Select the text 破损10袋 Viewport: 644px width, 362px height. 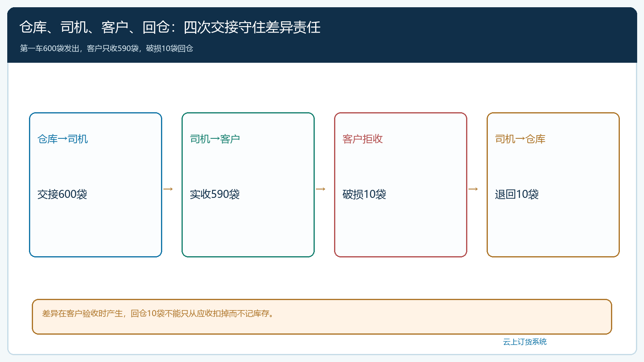(x=364, y=194)
